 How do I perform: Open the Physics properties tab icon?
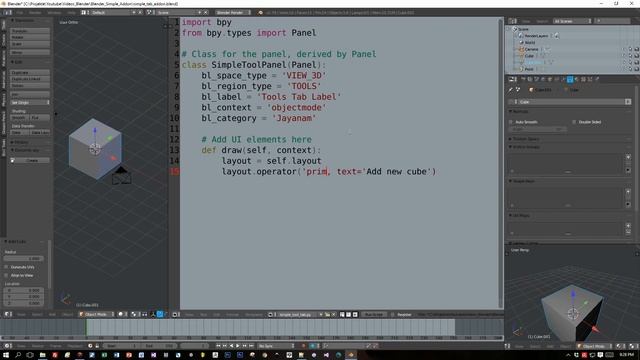click(x=597, y=79)
